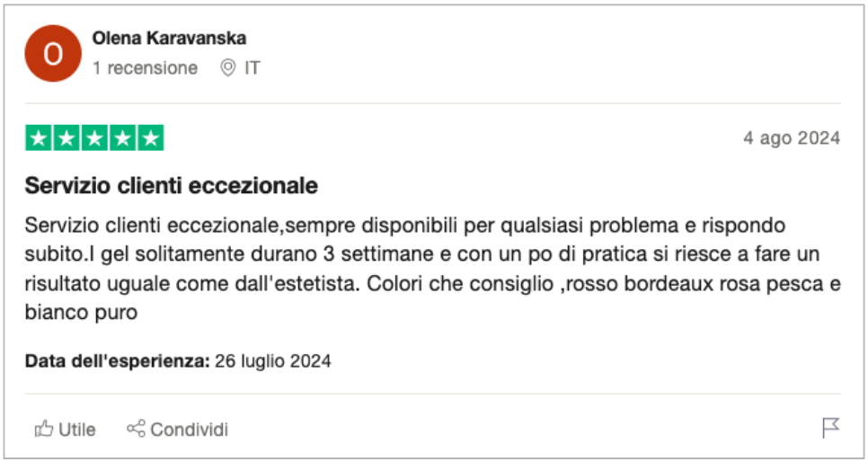Select the first green rating star

click(39, 138)
